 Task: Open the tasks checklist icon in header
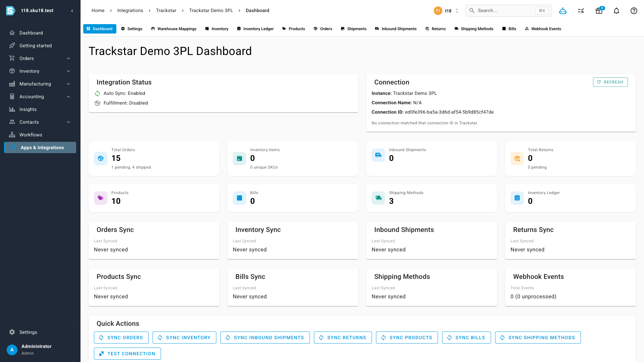(x=581, y=11)
